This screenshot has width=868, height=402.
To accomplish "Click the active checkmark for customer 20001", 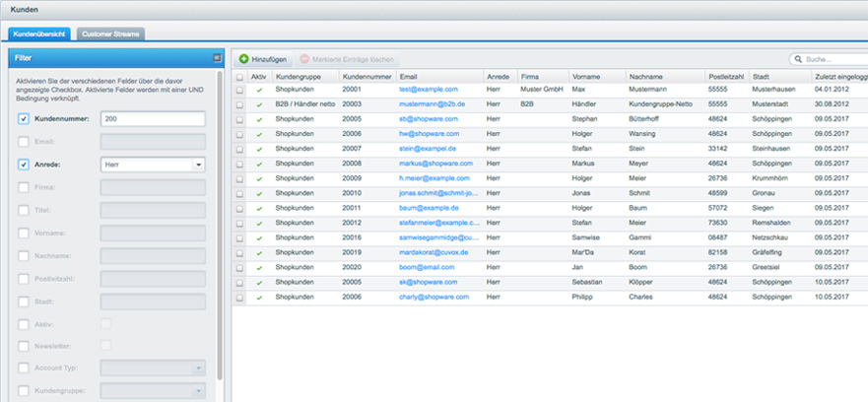I will [x=258, y=90].
